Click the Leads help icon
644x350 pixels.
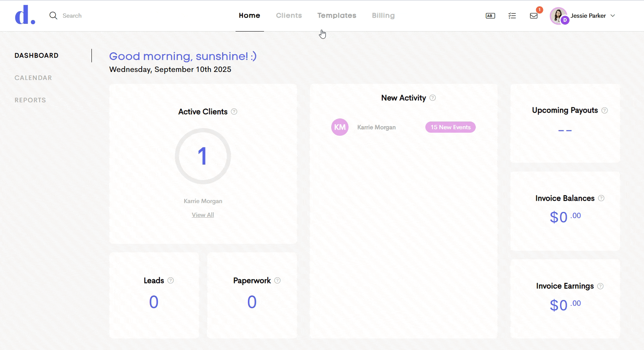coord(171,280)
